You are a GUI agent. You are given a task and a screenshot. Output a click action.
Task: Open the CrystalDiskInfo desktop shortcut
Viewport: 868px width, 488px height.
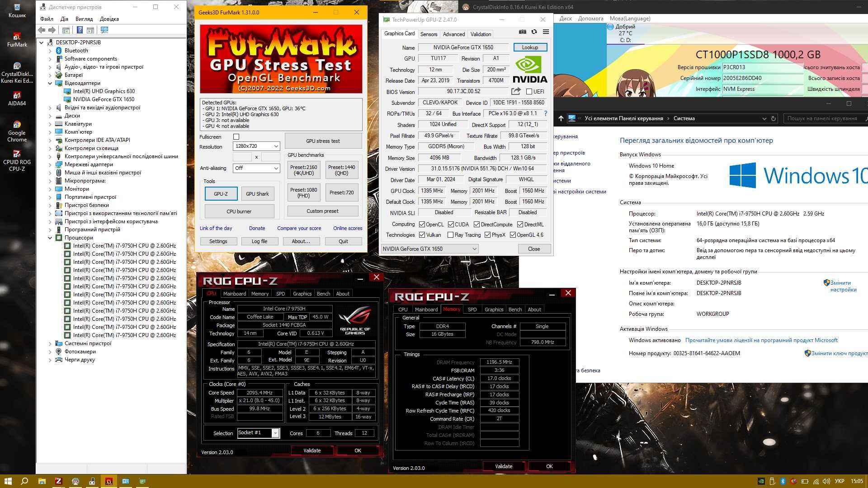pyautogui.click(x=17, y=72)
